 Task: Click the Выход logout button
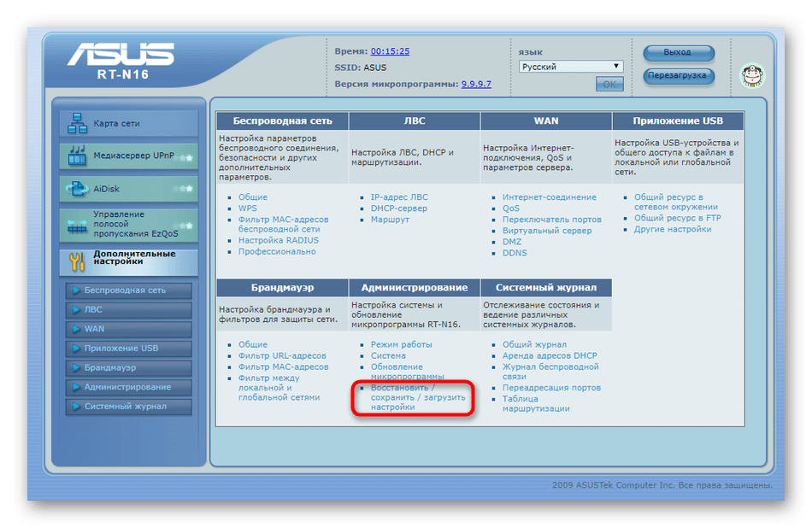[x=679, y=53]
